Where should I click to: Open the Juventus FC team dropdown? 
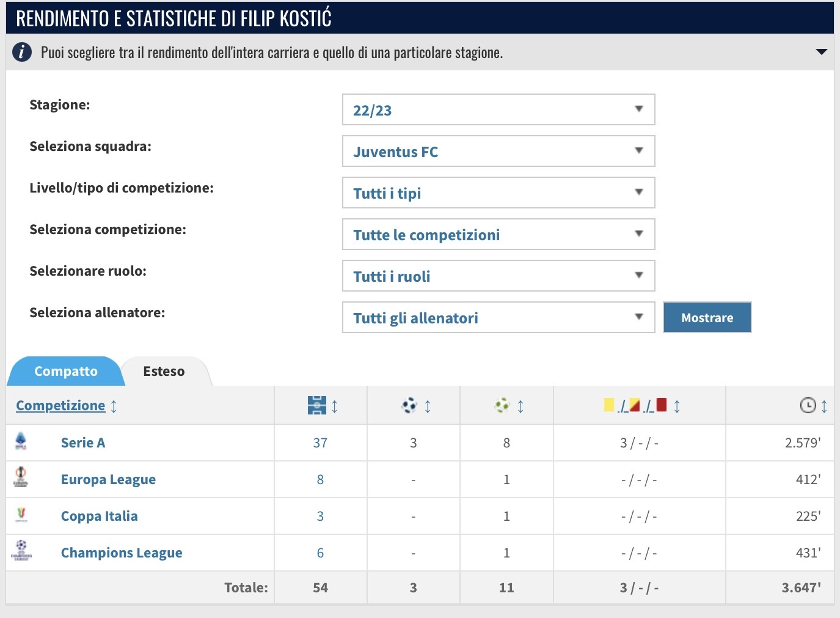498,152
